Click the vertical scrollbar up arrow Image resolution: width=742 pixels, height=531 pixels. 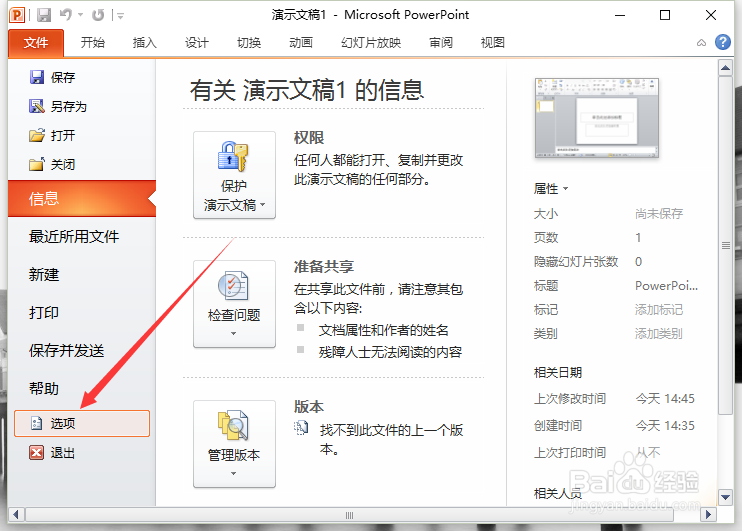[725, 68]
